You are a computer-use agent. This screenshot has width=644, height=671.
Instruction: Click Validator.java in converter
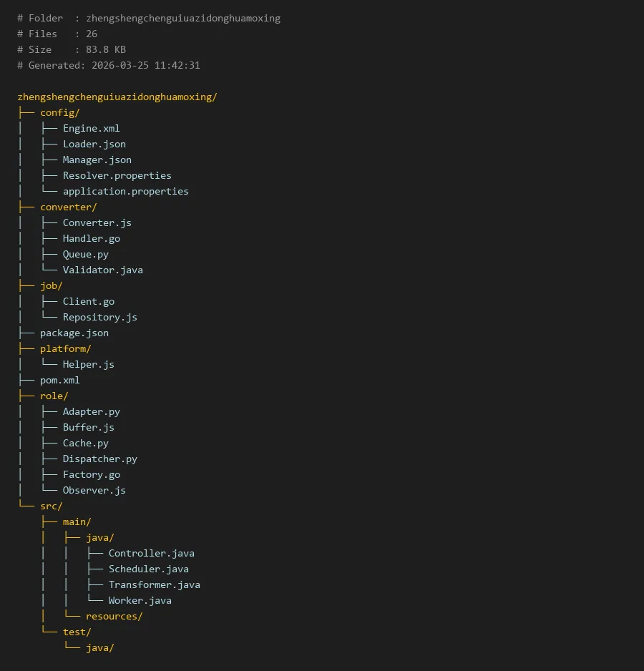[102, 270]
